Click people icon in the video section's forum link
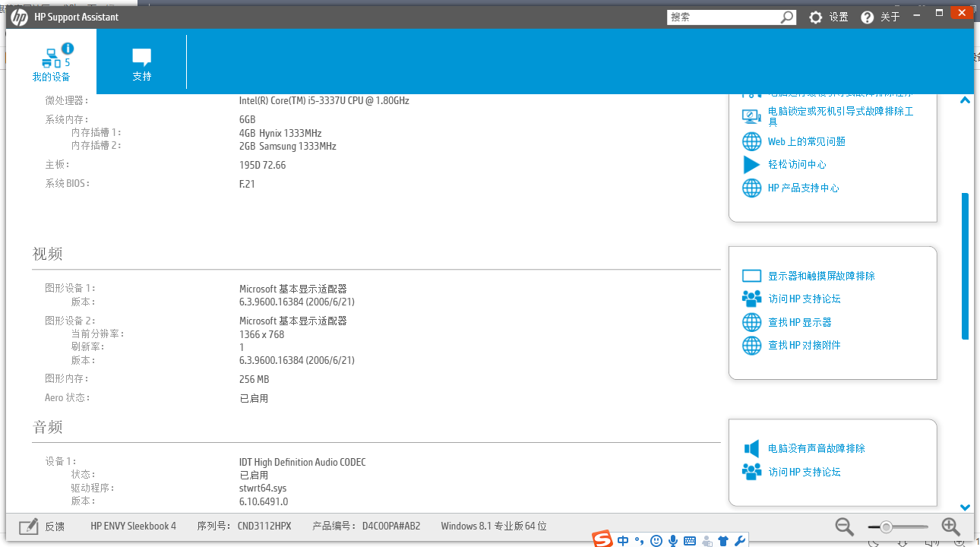Image resolution: width=980 pixels, height=547 pixels. [x=751, y=299]
